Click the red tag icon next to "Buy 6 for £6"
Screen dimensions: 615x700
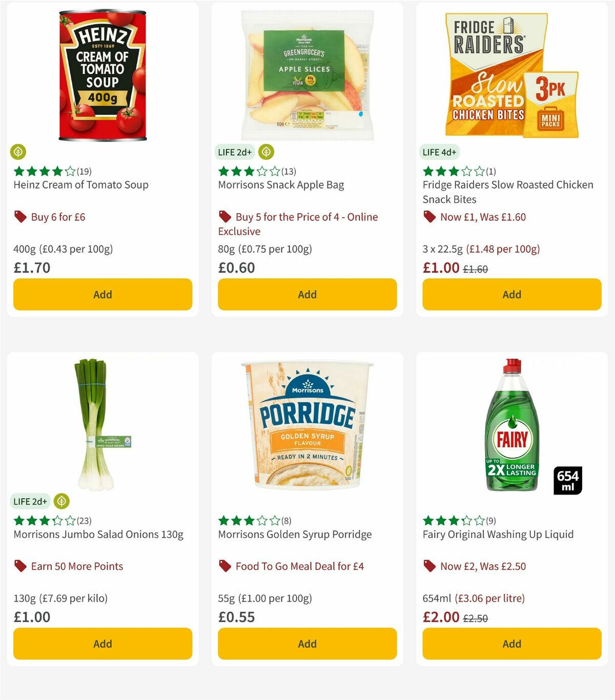[x=20, y=217]
